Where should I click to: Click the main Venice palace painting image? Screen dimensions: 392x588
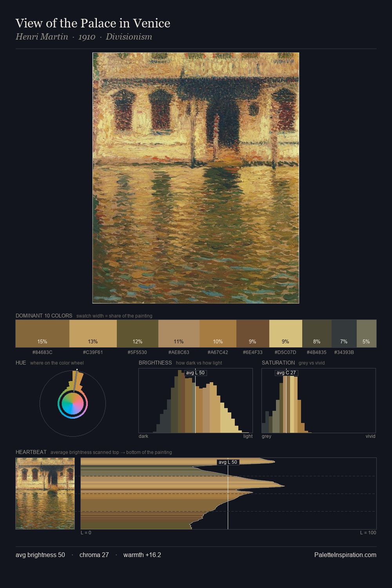(196, 178)
